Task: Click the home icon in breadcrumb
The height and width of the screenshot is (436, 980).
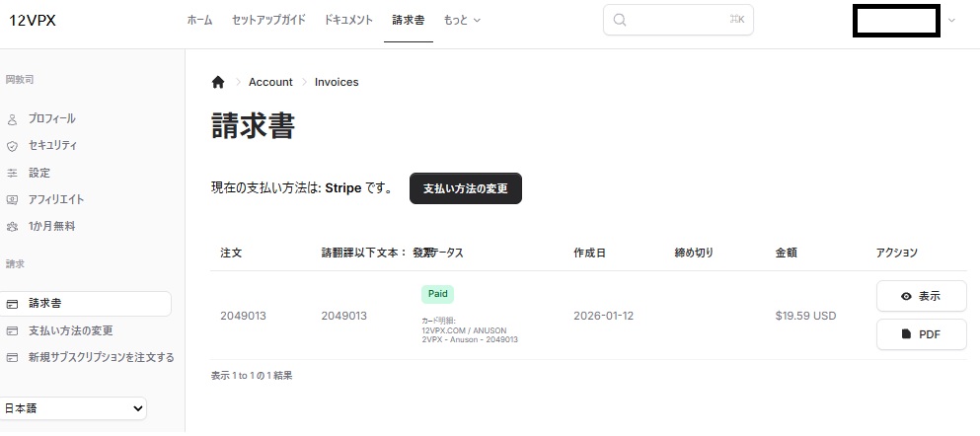Action: tap(218, 82)
